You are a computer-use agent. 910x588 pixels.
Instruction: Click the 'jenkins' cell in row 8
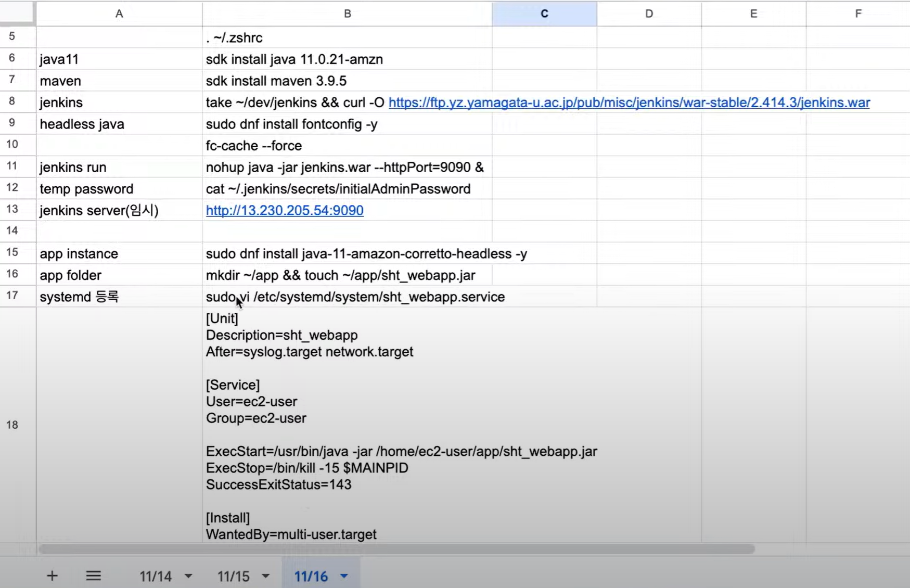tap(119, 102)
